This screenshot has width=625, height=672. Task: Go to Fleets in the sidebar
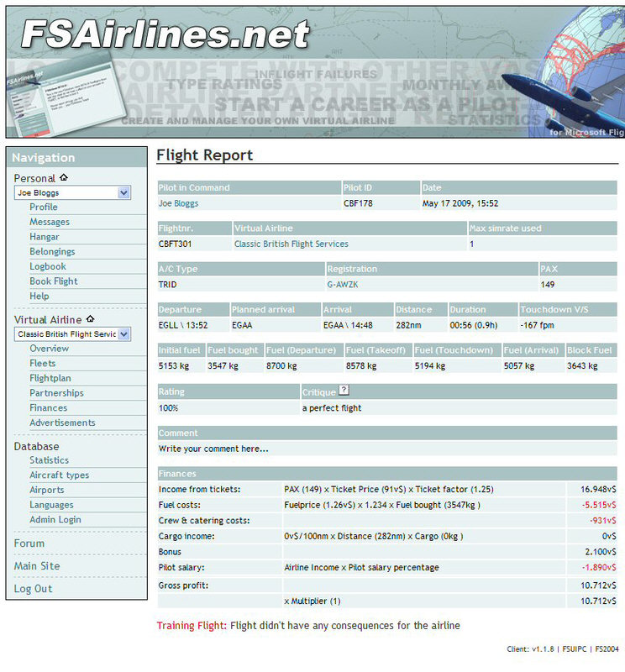pos(43,364)
